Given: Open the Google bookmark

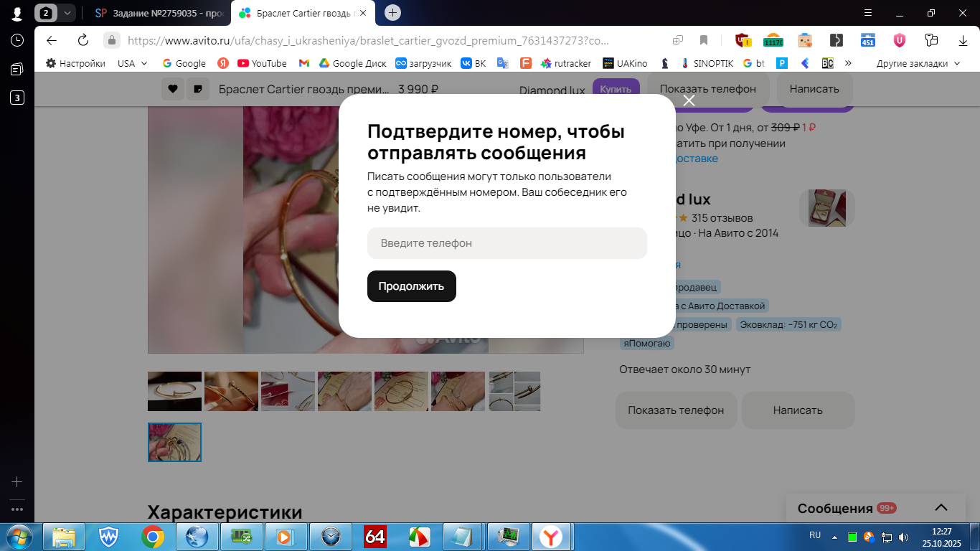Looking at the screenshot, I should click(184, 63).
